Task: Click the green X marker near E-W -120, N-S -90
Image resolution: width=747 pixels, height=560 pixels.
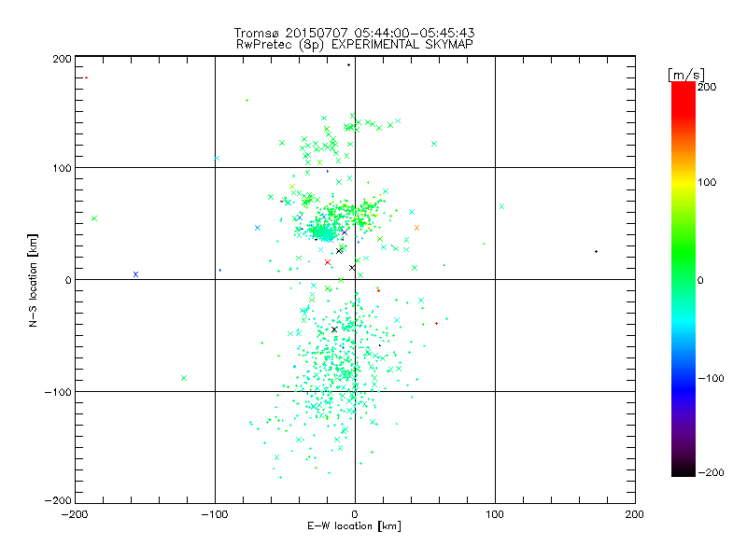Action: point(184,378)
